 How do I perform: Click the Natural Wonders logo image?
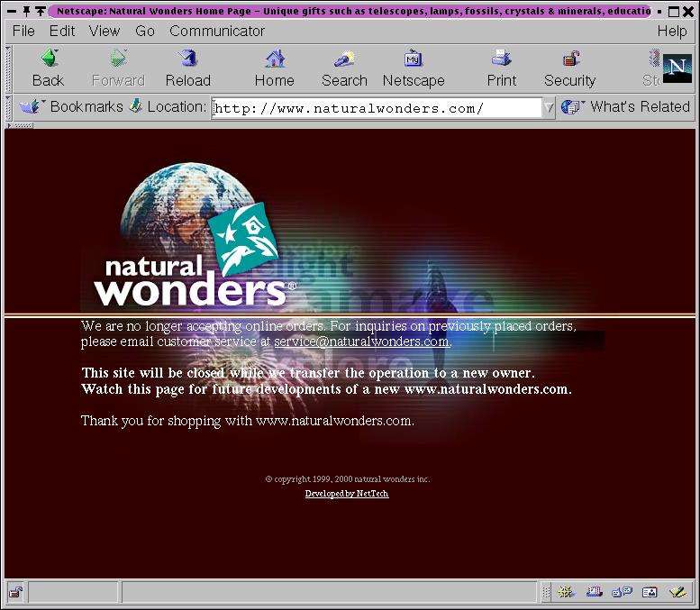click(195, 236)
